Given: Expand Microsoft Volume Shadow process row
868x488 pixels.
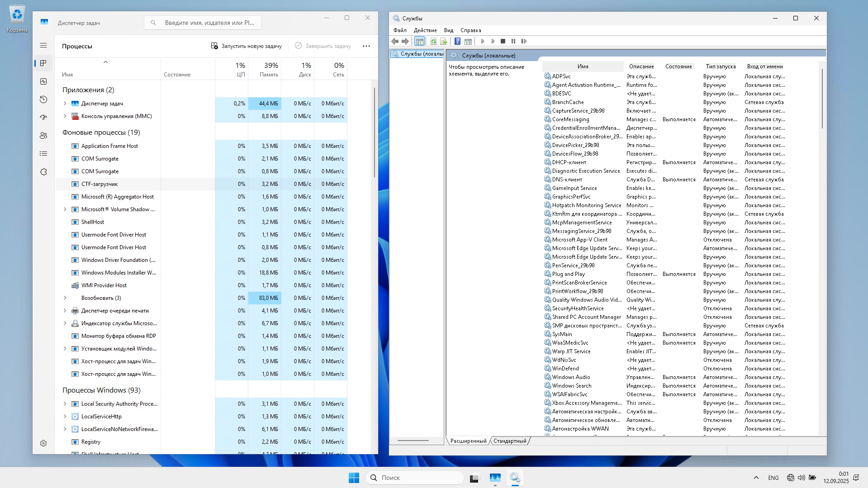Looking at the screenshot, I should pyautogui.click(x=65, y=209).
